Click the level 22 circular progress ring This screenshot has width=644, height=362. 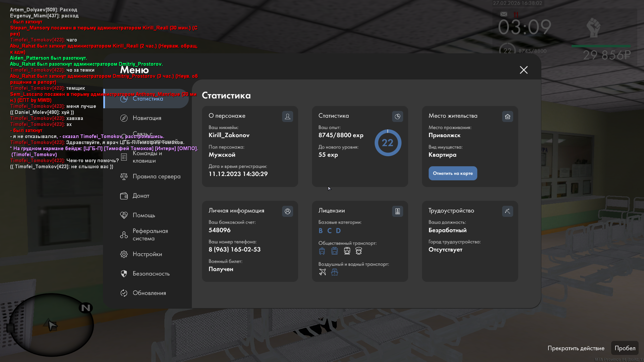pyautogui.click(x=388, y=143)
